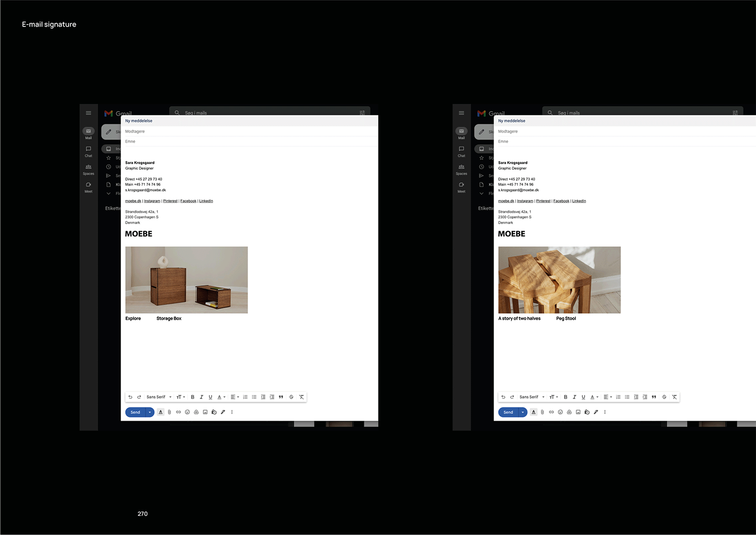The height and width of the screenshot is (535, 756).
Task: Click the snoozed clock icon in left Gmail
Action: tap(109, 166)
